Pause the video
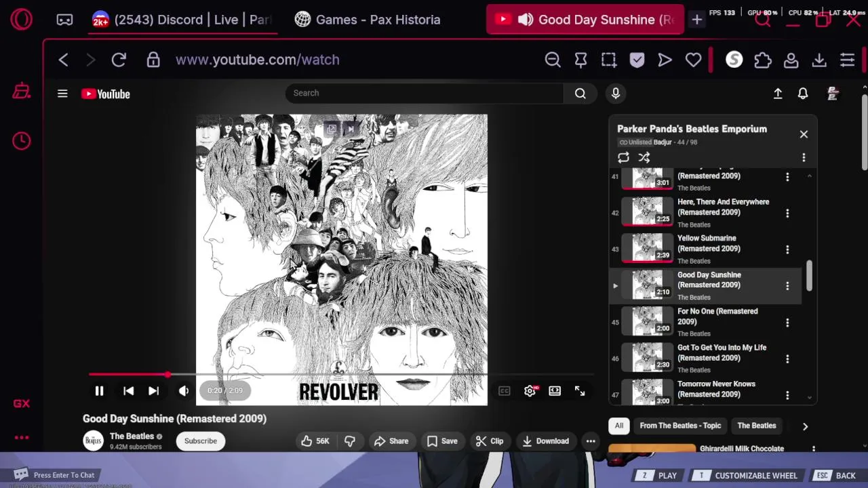The image size is (868, 488). tap(99, 390)
